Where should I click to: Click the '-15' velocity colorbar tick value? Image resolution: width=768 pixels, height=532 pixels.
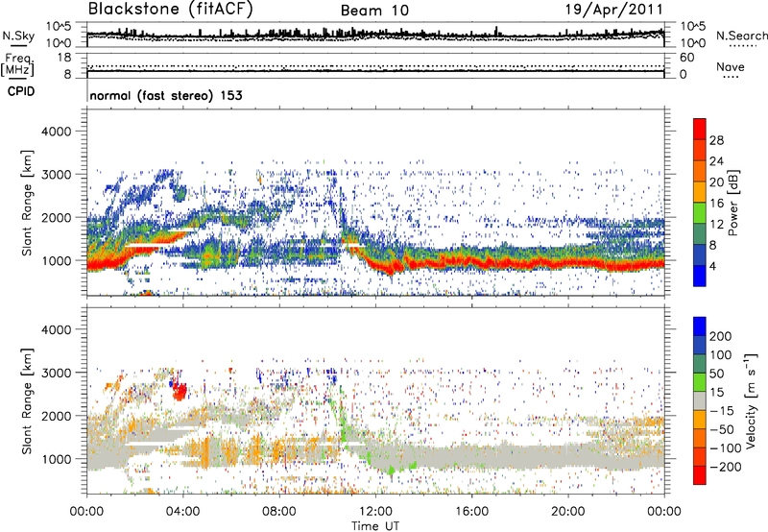722,411
